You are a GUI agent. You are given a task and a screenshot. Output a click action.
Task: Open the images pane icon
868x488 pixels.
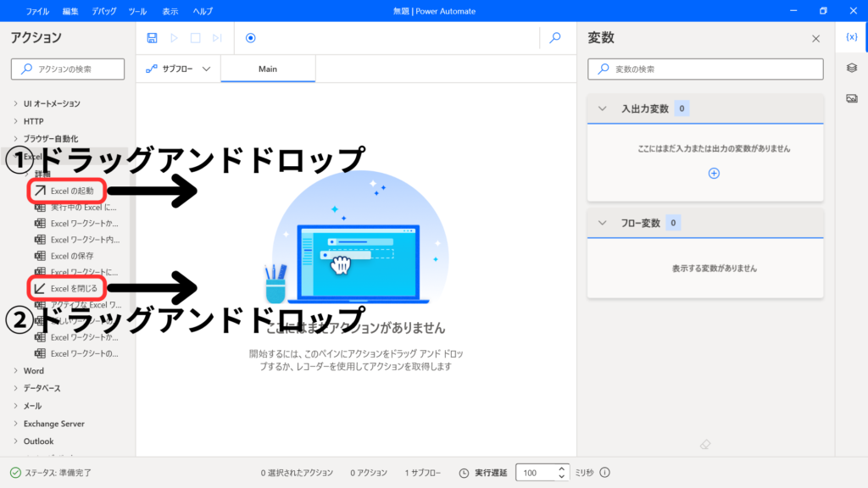pyautogui.click(x=851, y=98)
